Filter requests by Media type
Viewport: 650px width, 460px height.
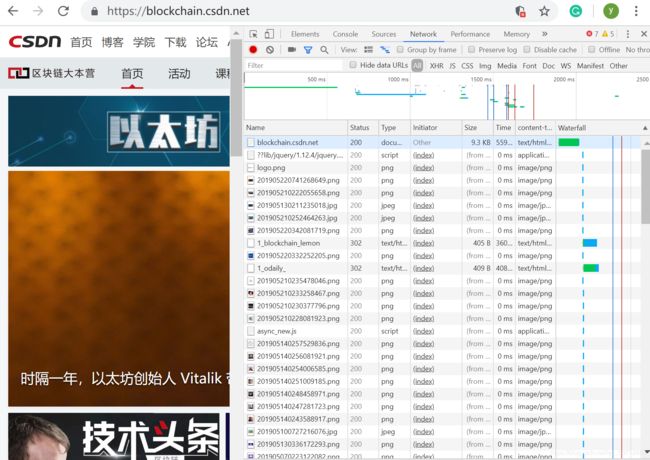tap(507, 66)
